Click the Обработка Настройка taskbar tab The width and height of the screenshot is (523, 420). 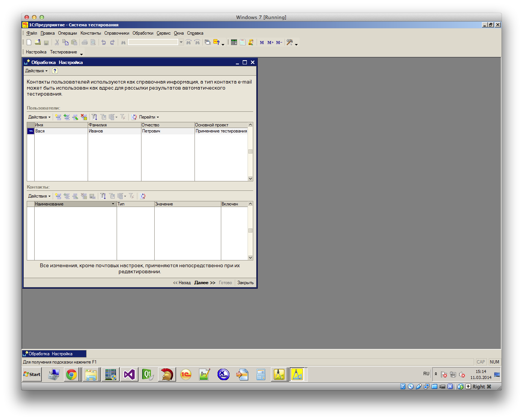(x=54, y=354)
